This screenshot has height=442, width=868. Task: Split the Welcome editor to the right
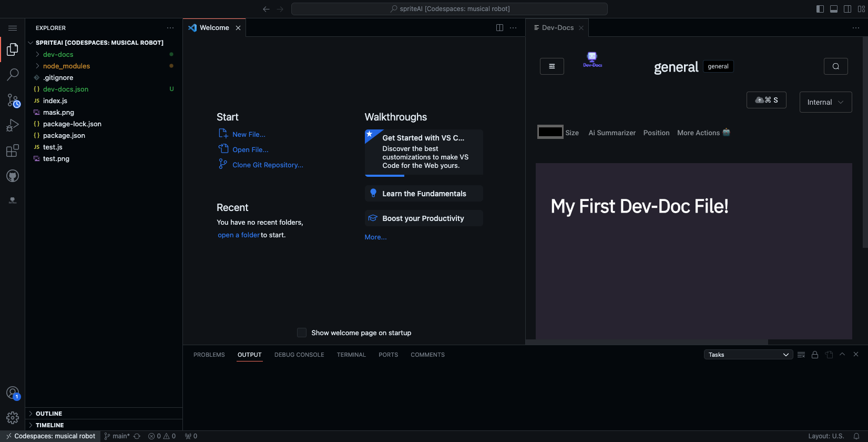[499, 28]
